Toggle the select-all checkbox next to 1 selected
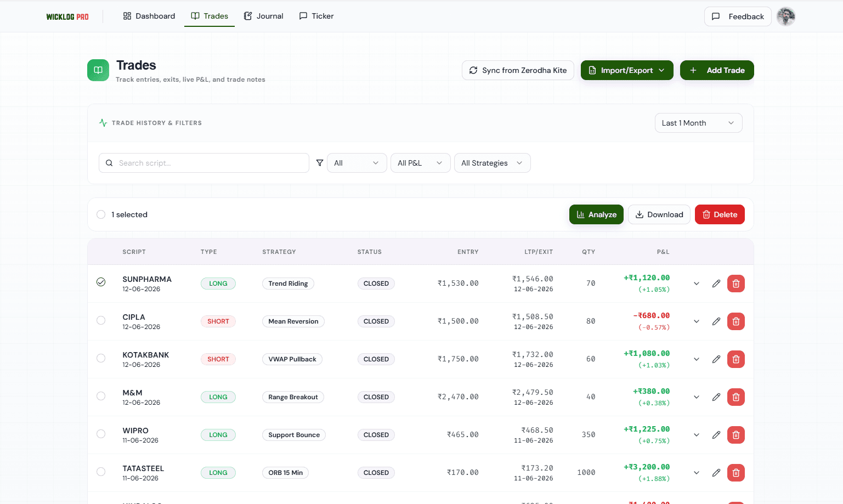Image resolution: width=843 pixels, height=504 pixels. click(x=101, y=214)
